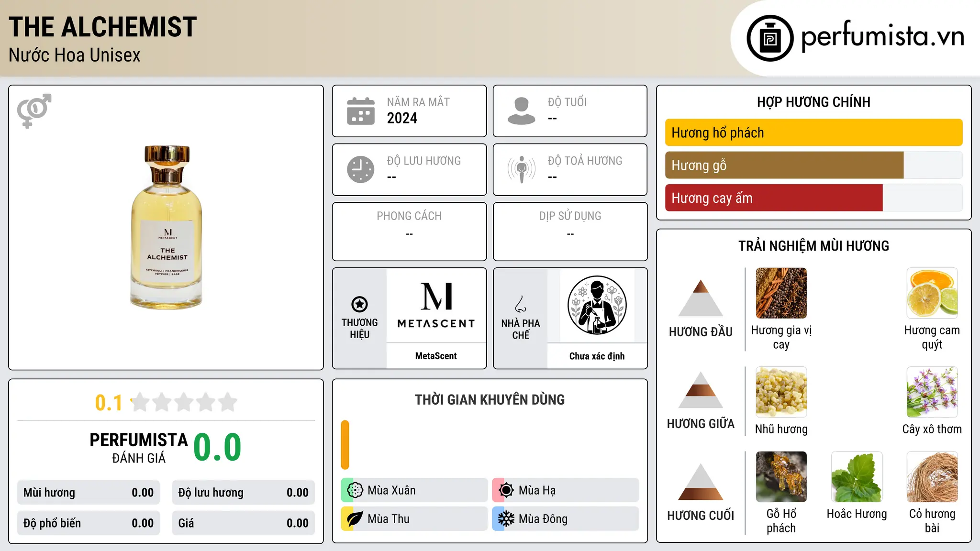Click the Hợp hương chính heading

813,102
